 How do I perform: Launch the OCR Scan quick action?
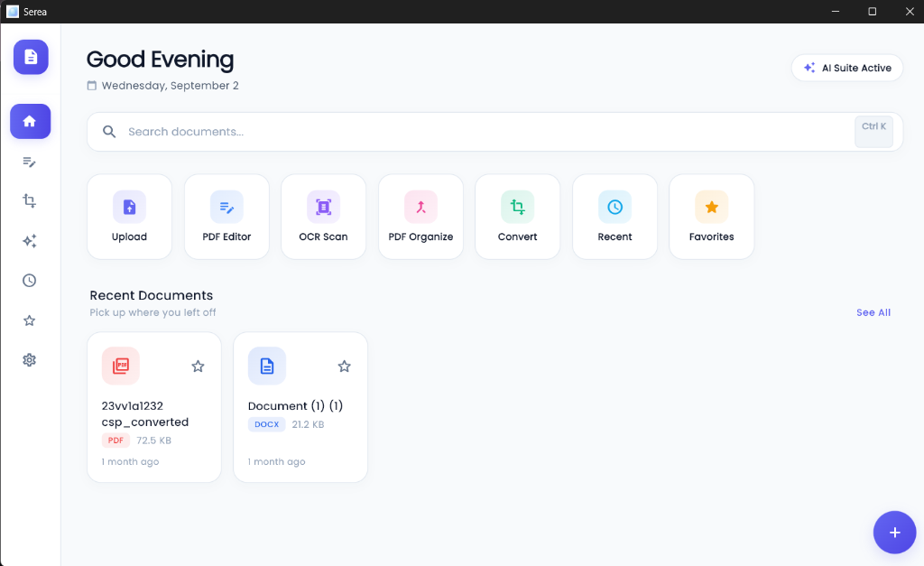[324, 217]
